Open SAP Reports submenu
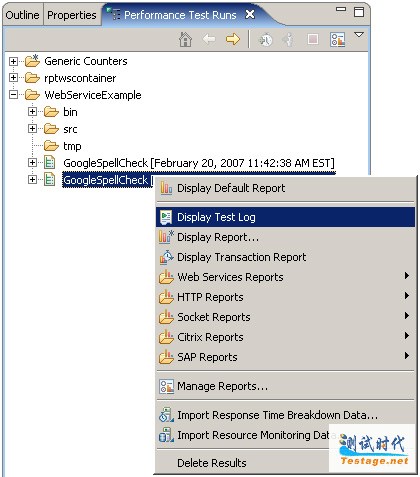This screenshot has width=420, height=477. tap(285, 357)
